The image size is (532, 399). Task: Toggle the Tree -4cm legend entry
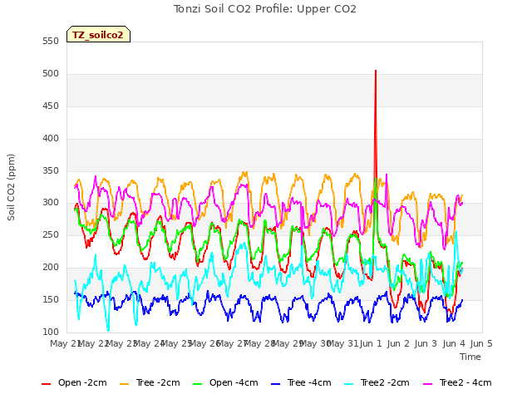[x=301, y=382]
